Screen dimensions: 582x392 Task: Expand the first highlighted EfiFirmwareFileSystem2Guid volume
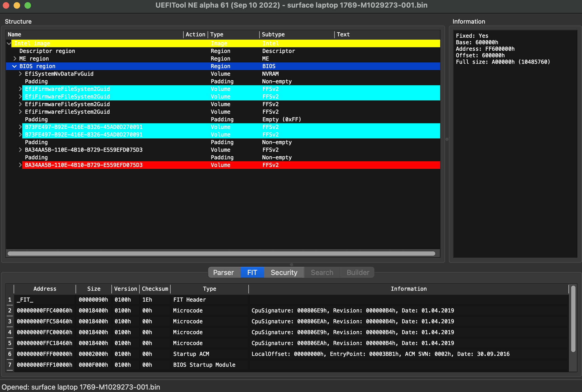[x=20, y=89]
